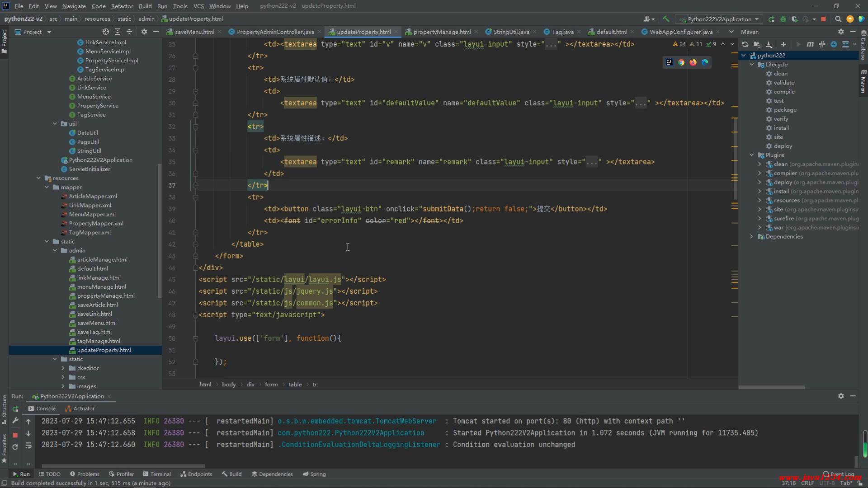Click the horizontal scrollbar in the console output
The width and height of the screenshot is (868, 488).
coord(123,466)
